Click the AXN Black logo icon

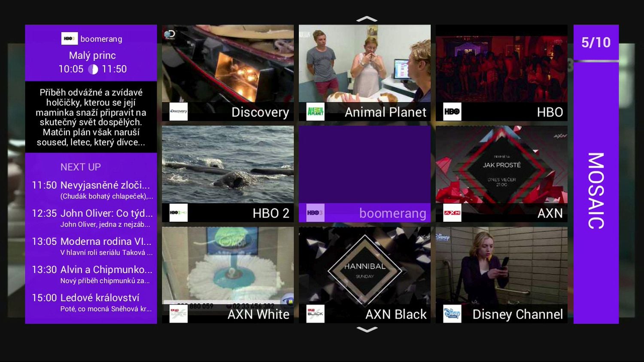(x=316, y=314)
